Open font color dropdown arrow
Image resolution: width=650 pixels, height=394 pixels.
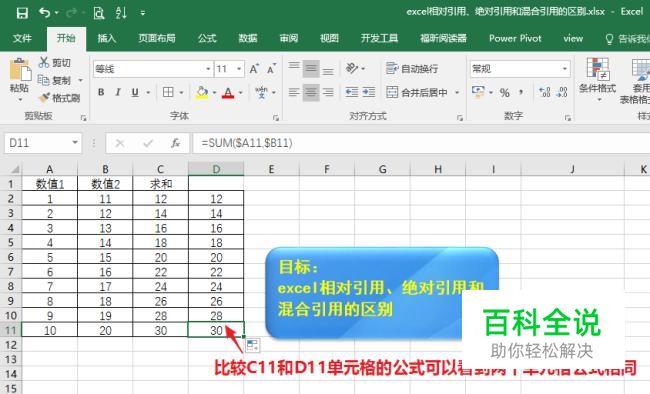click(x=241, y=92)
